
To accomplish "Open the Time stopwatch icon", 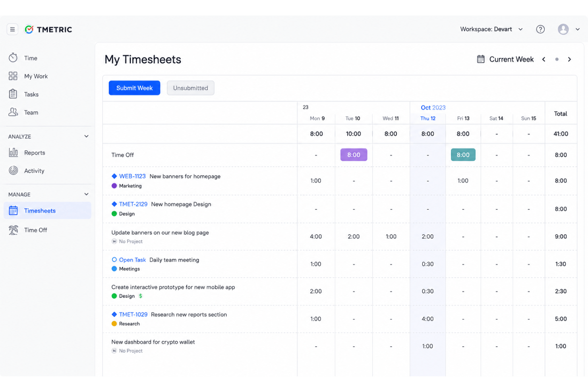I will [x=13, y=58].
